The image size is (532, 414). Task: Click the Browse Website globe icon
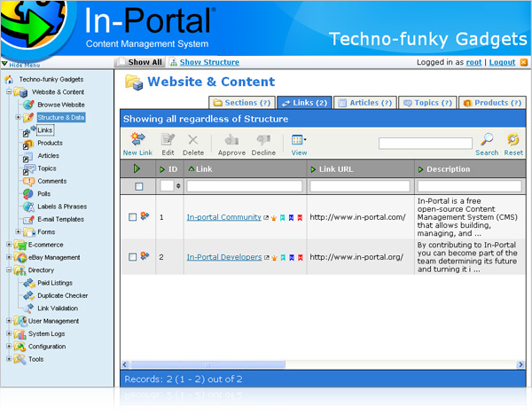coord(28,105)
